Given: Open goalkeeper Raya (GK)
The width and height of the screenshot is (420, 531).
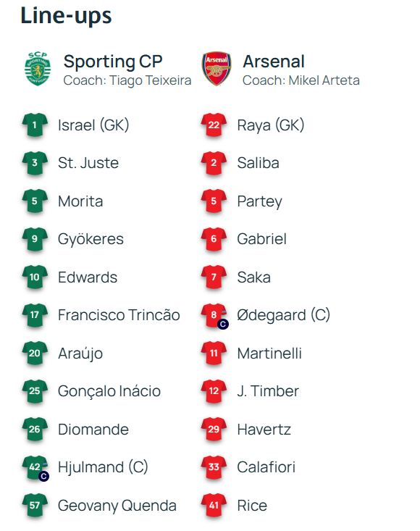Looking at the screenshot, I should coord(271,125).
